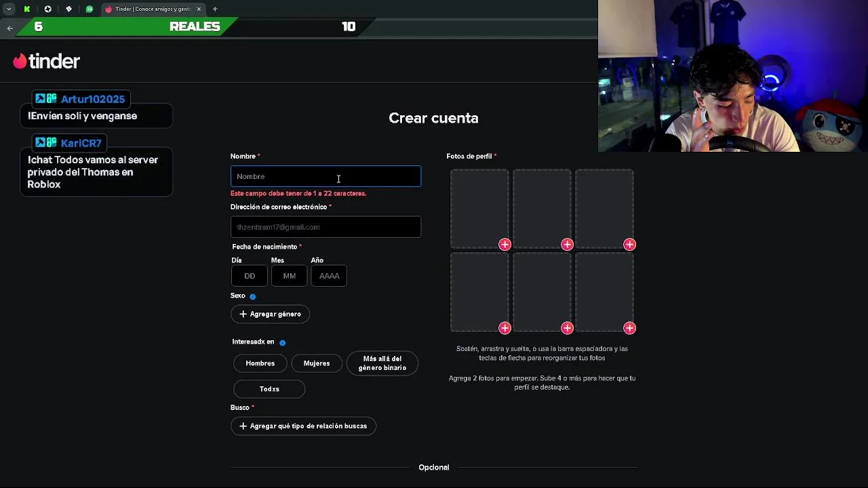Click the bottom-middle empty photo placeholder
868x488 pixels.
click(542, 292)
